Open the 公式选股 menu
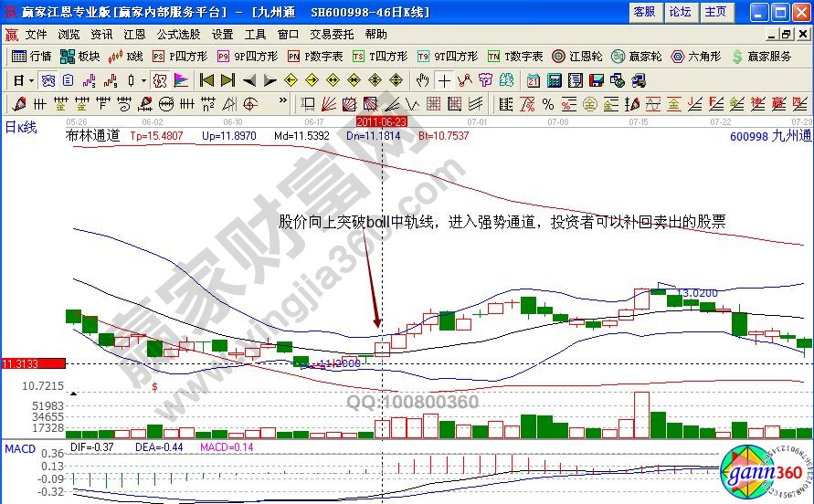The width and height of the screenshot is (814, 504). point(178,35)
